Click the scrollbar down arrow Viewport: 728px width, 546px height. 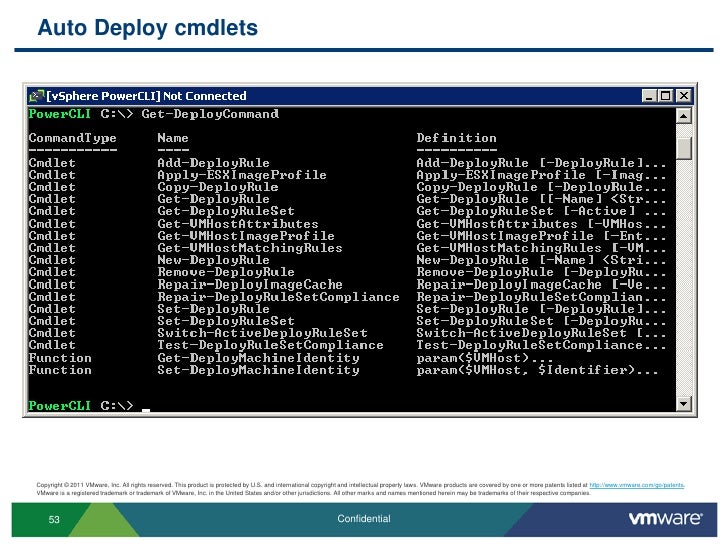(683, 403)
